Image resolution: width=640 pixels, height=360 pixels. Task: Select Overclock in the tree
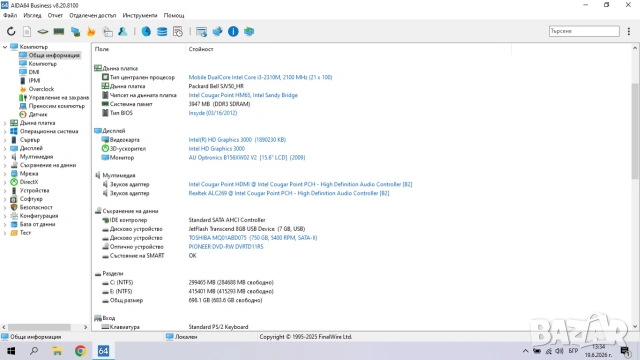pos(41,89)
